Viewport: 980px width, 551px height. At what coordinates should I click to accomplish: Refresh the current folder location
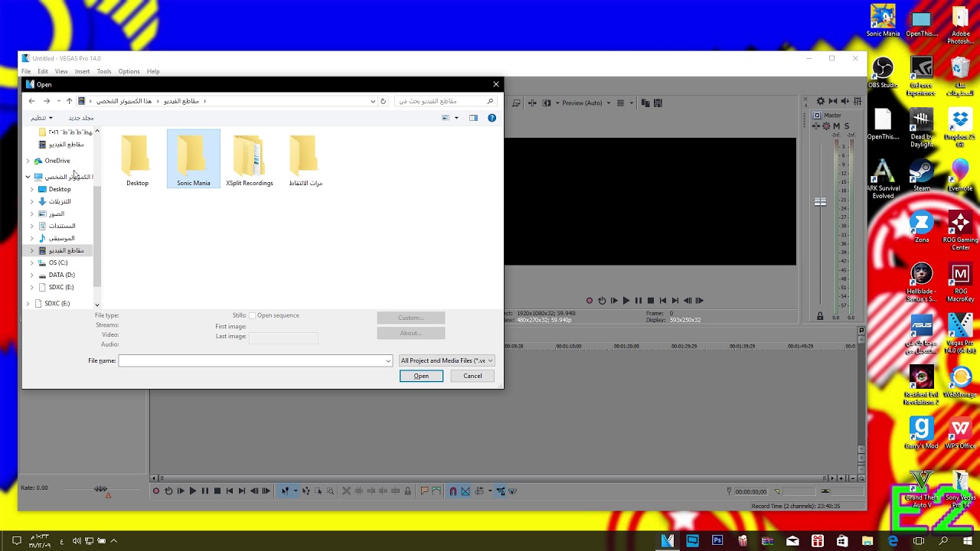[383, 101]
